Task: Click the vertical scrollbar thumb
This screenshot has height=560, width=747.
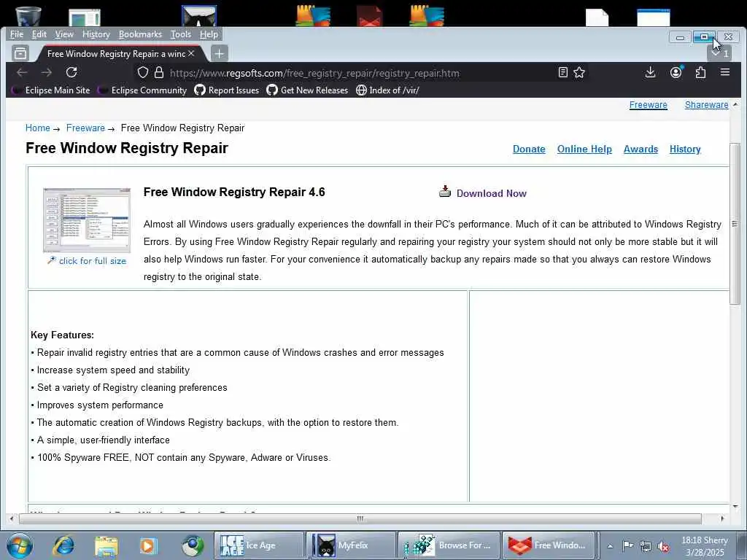Action: pos(735,223)
